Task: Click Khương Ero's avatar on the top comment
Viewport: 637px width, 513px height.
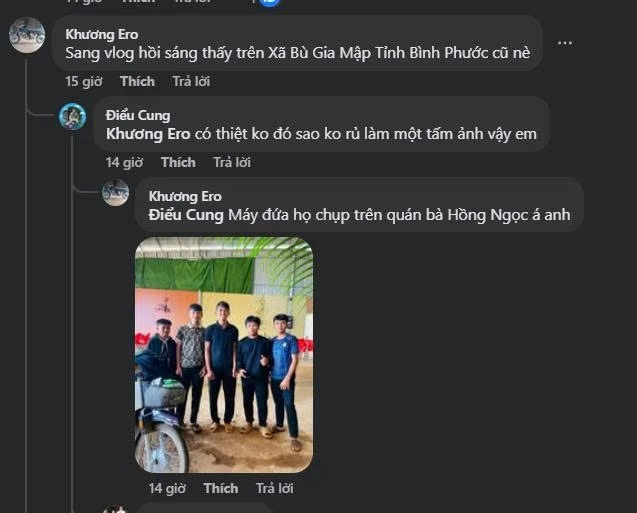Action: [27, 35]
